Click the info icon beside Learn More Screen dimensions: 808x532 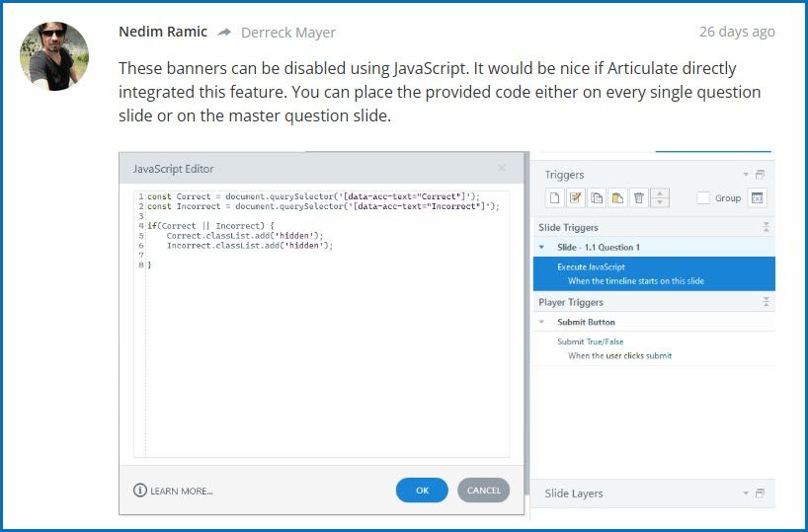140,491
